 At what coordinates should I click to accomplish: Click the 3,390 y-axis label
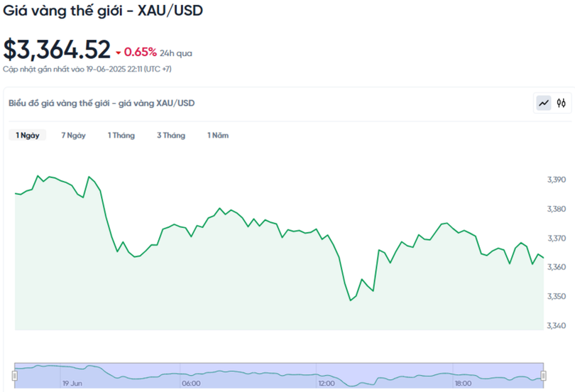pos(557,180)
